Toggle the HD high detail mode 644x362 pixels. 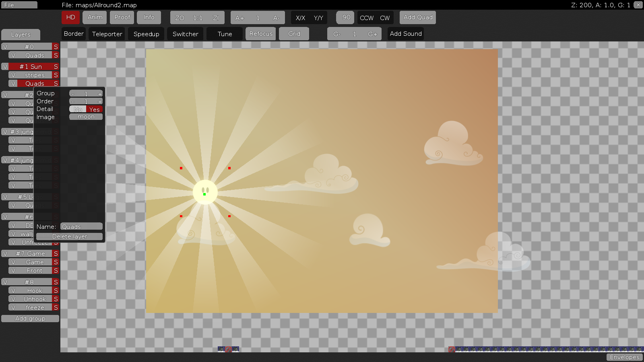point(70,17)
